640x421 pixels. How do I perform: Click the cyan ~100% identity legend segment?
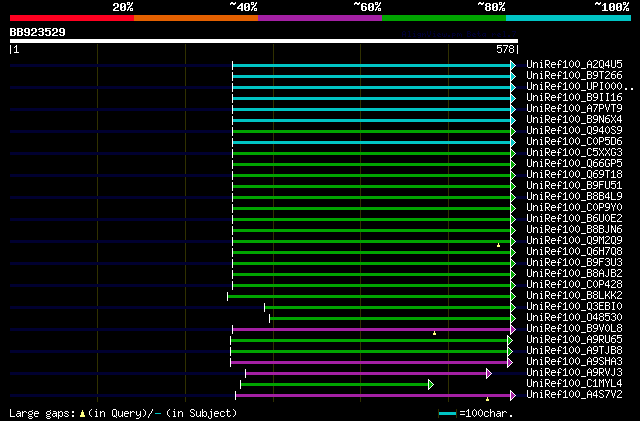point(569,18)
